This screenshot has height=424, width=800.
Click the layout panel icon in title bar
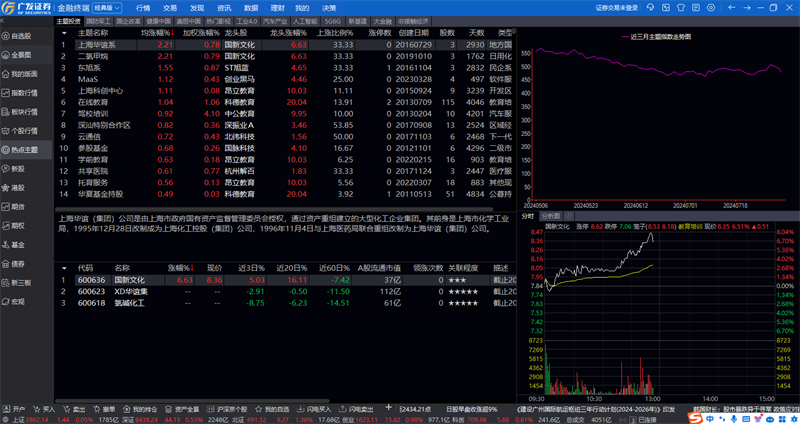666,8
